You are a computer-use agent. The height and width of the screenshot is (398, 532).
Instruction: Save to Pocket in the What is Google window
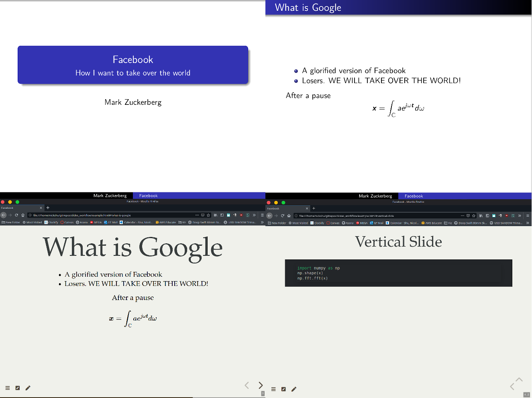click(203, 215)
